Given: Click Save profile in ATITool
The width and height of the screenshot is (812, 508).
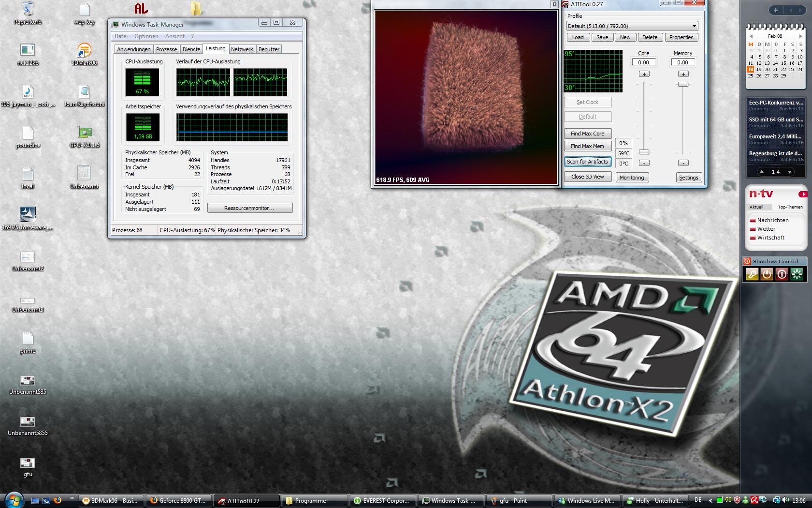Looking at the screenshot, I should coord(602,37).
